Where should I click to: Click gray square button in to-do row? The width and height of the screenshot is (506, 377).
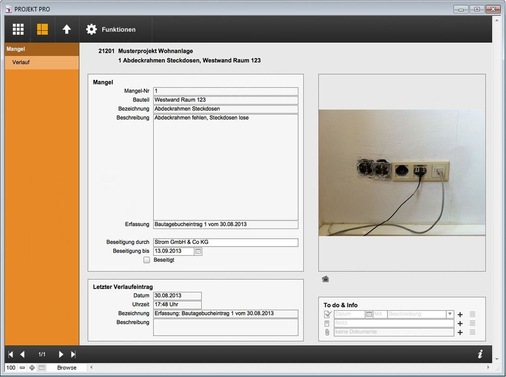[x=472, y=314]
